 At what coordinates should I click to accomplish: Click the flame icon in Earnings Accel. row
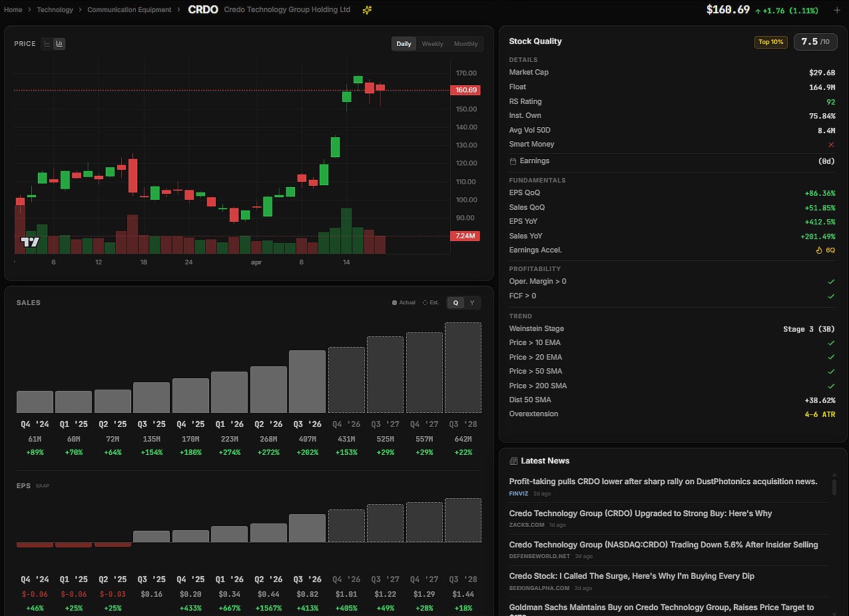[819, 250]
